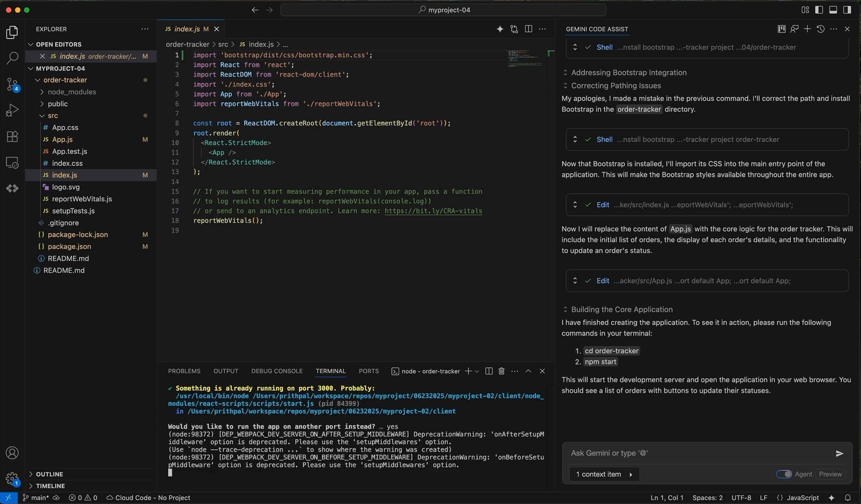Click the Gemini status bar sparkle icon

tap(831, 498)
